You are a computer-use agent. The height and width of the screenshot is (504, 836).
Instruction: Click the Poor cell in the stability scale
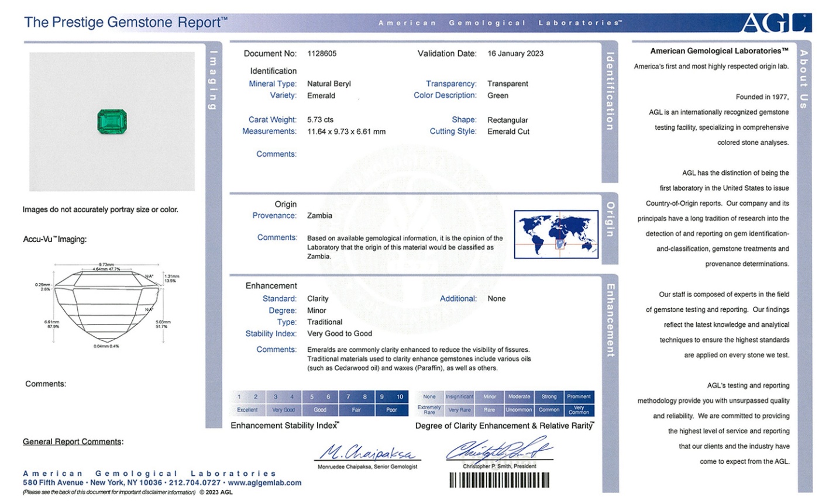coord(391,410)
